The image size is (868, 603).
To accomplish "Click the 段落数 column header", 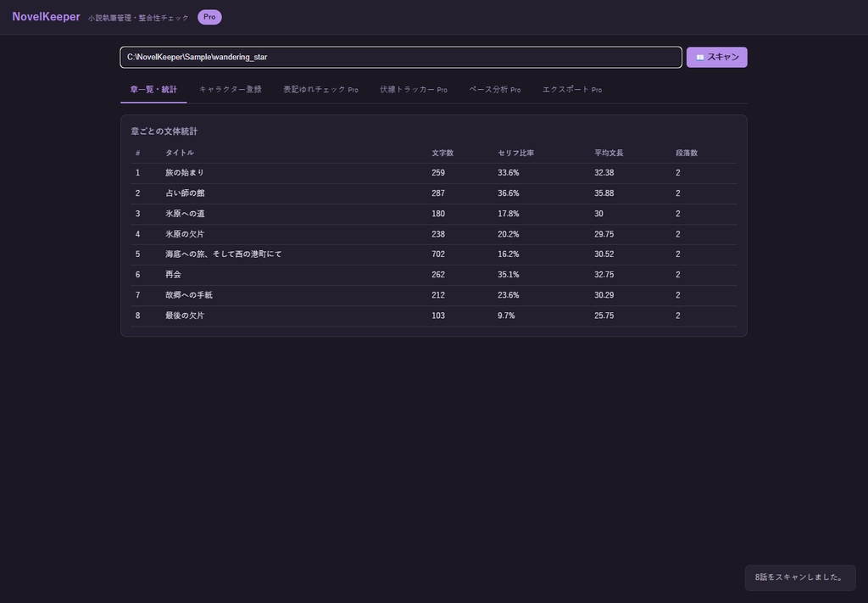I will pyautogui.click(x=687, y=153).
